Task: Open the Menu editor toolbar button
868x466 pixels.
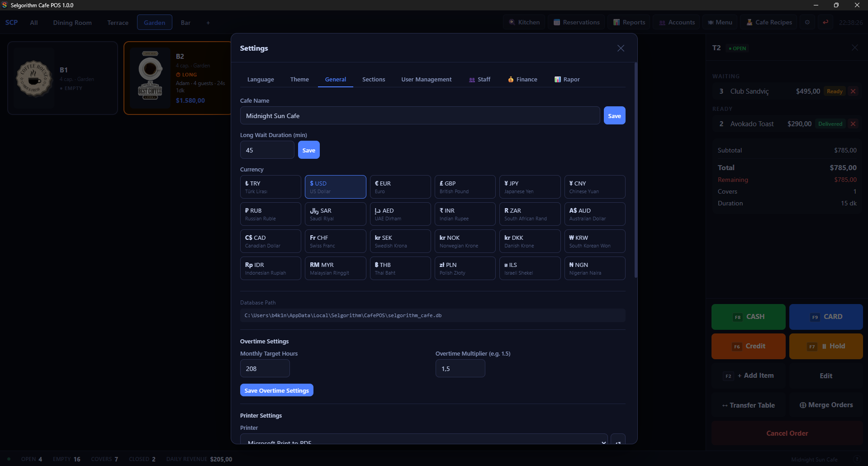Action: click(x=720, y=22)
